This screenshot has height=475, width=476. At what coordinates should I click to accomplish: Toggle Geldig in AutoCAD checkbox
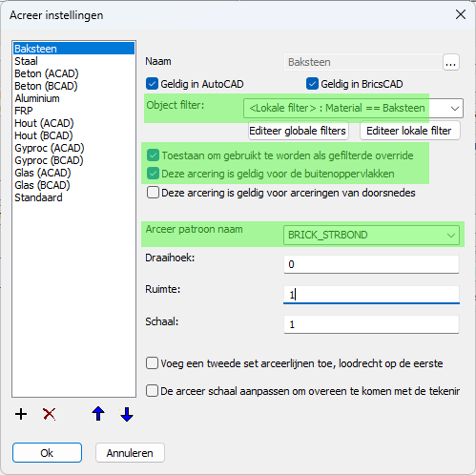coord(152,84)
